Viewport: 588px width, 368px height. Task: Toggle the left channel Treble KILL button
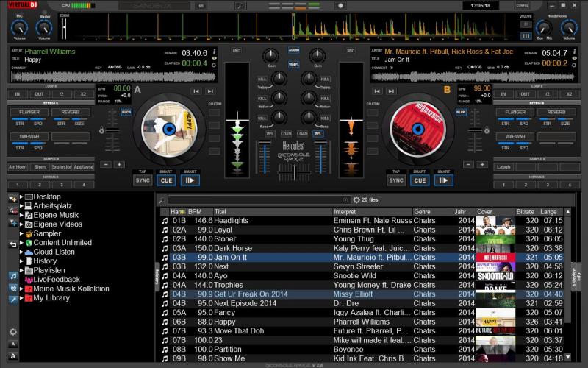point(262,79)
